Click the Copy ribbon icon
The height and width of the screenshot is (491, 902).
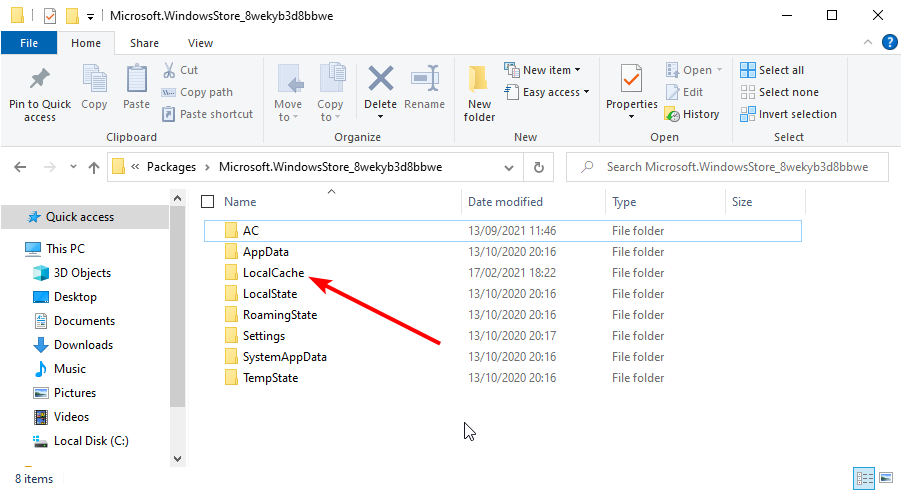(94, 78)
